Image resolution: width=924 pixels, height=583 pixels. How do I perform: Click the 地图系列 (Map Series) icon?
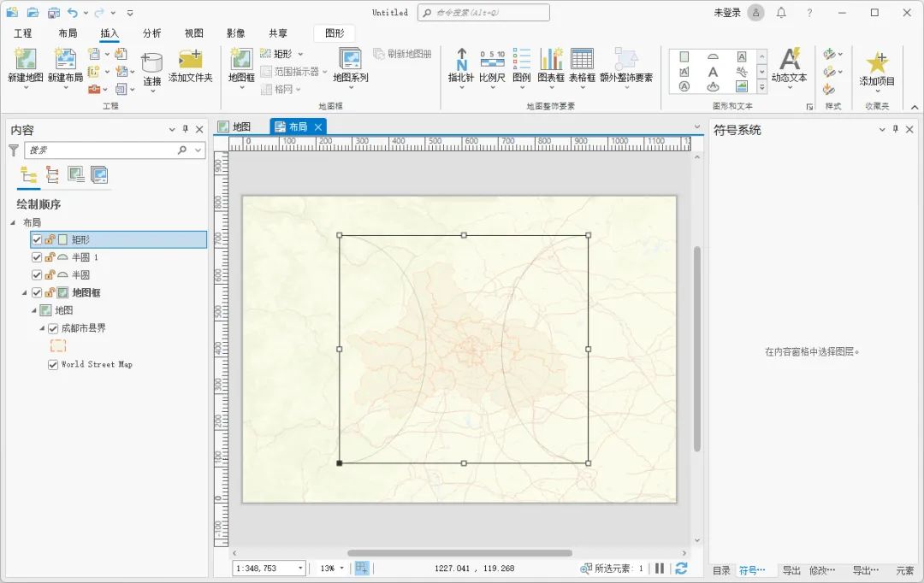point(351,60)
